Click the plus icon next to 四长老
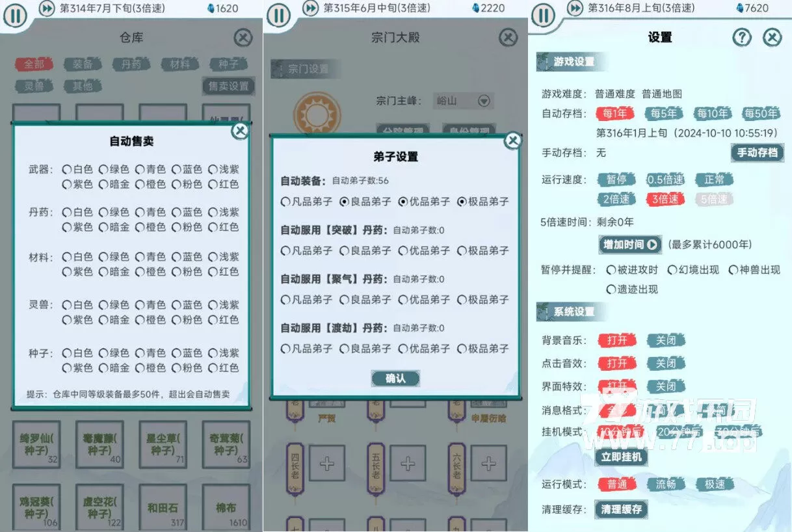The image size is (792, 532). click(326, 463)
